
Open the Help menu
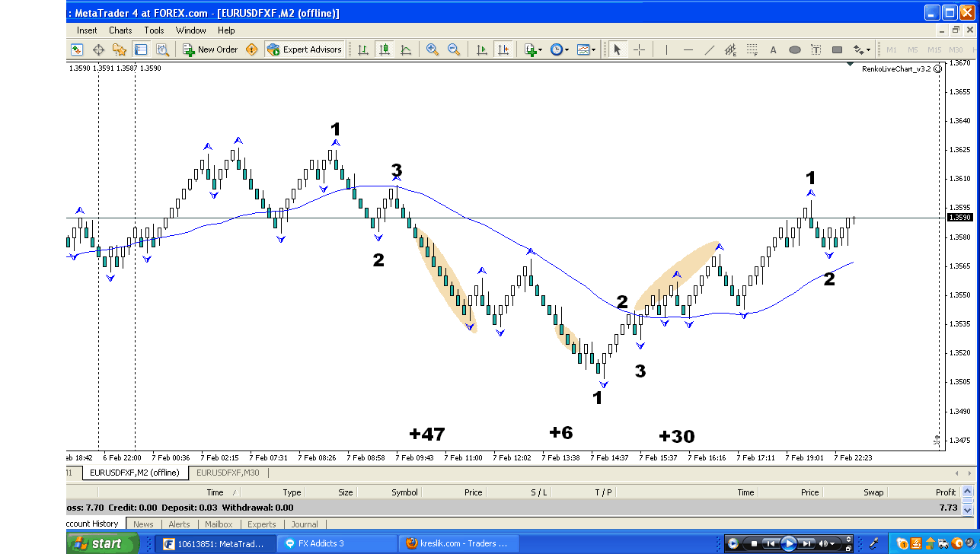[226, 30]
